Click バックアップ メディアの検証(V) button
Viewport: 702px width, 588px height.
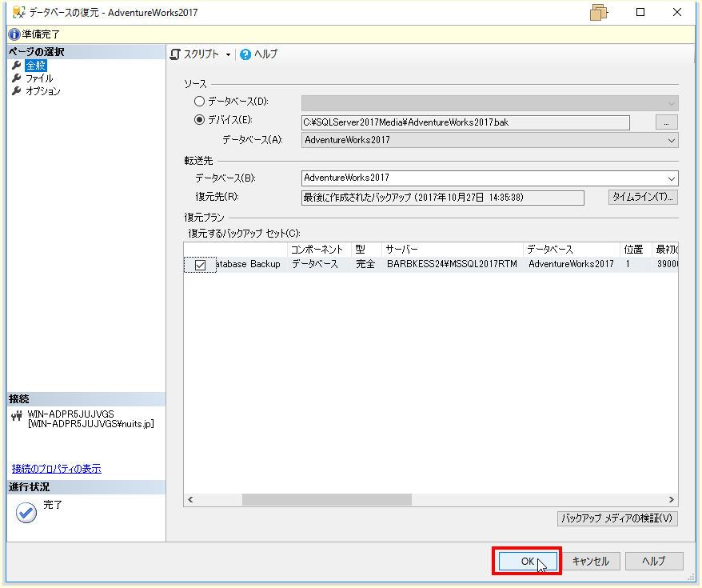[x=617, y=518]
